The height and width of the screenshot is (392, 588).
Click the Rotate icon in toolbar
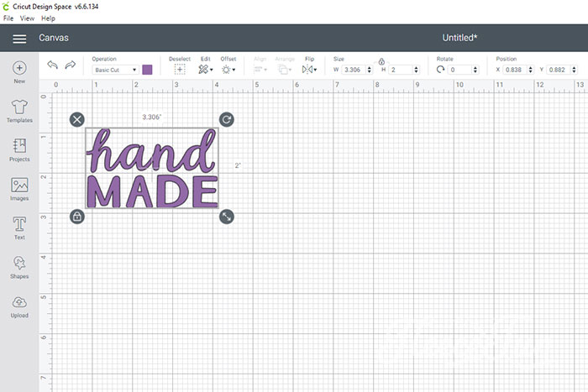[x=440, y=70]
